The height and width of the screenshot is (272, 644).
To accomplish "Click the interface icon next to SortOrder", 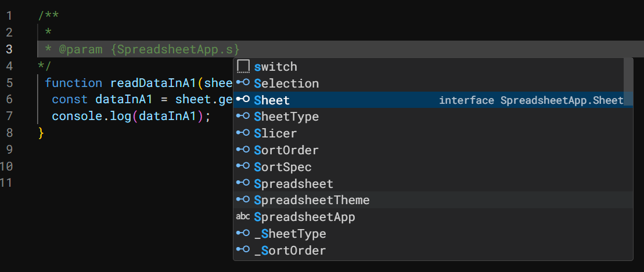I will [243, 150].
